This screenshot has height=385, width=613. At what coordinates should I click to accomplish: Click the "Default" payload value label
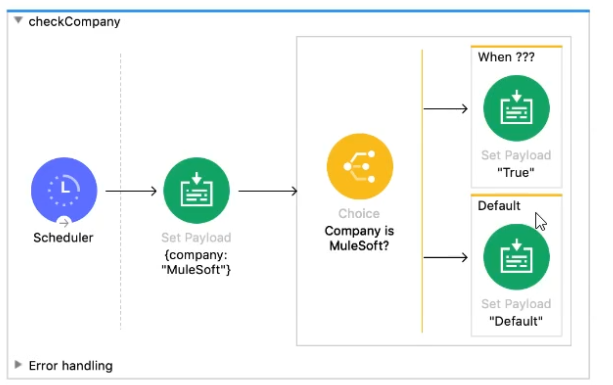click(516, 321)
